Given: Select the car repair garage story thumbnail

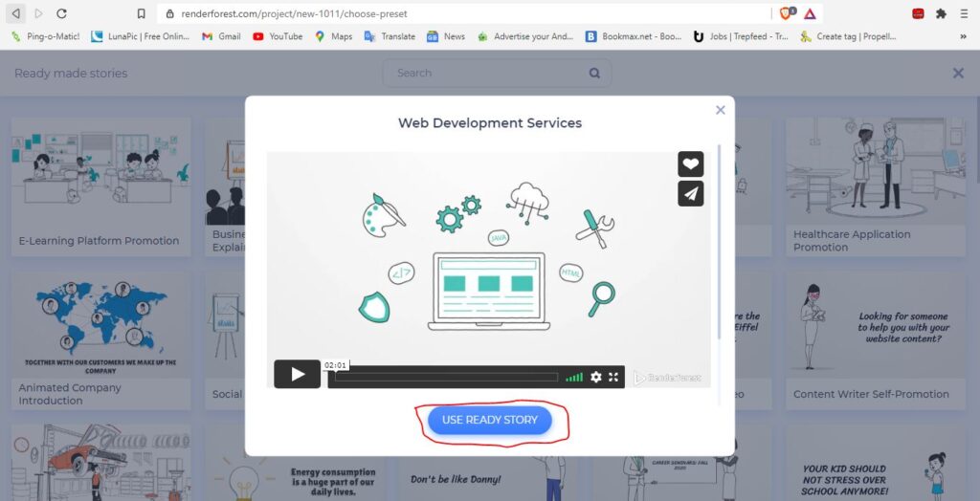Looking at the screenshot, I should pyautogui.click(x=100, y=463).
